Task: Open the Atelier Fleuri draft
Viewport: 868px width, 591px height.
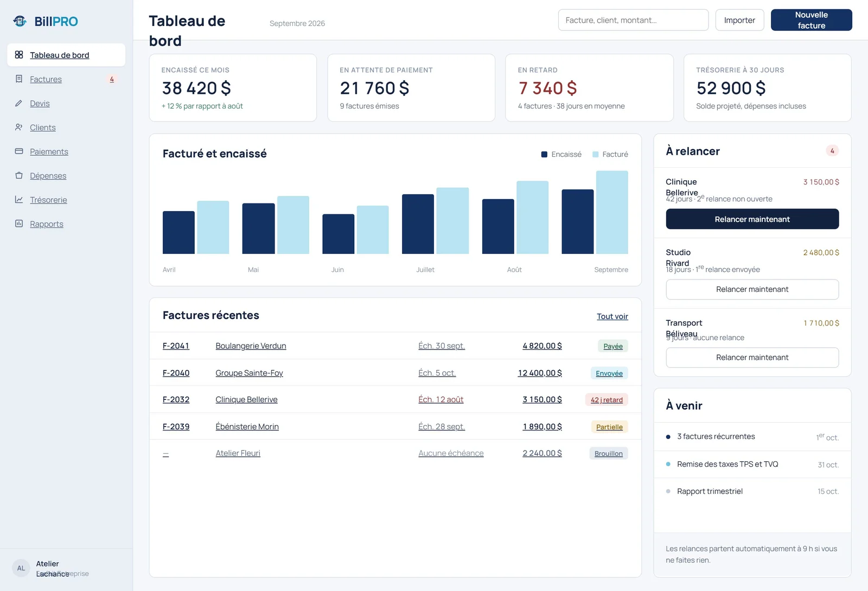Action: (238, 453)
